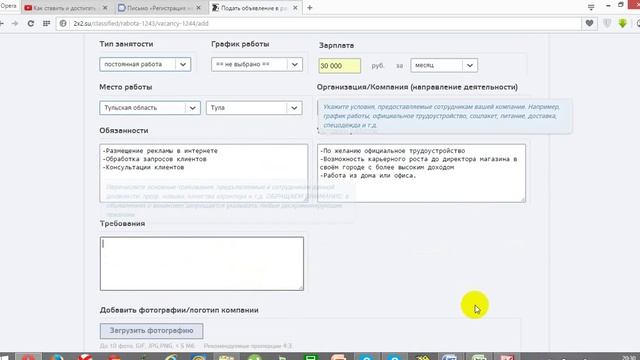Click the green download arrow extension
This screenshot has width=640, height=360.
pyautogui.click(x=622, y=24)
